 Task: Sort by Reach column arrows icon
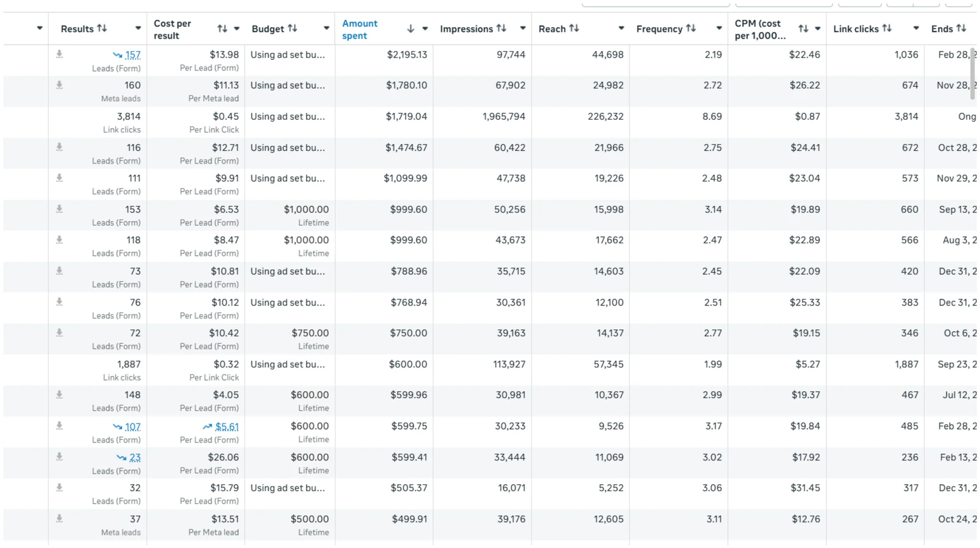pos(574,28)
